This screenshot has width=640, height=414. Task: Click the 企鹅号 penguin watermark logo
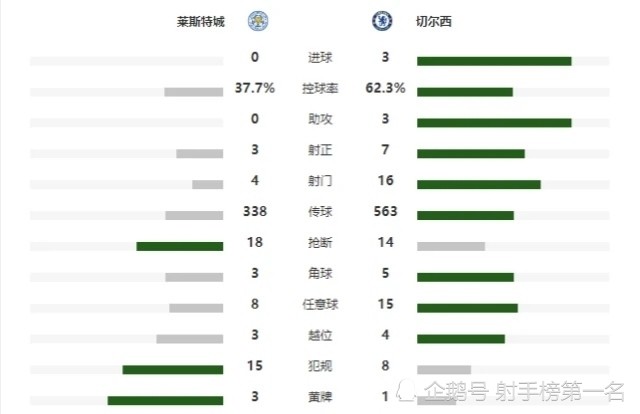(407, 391)
